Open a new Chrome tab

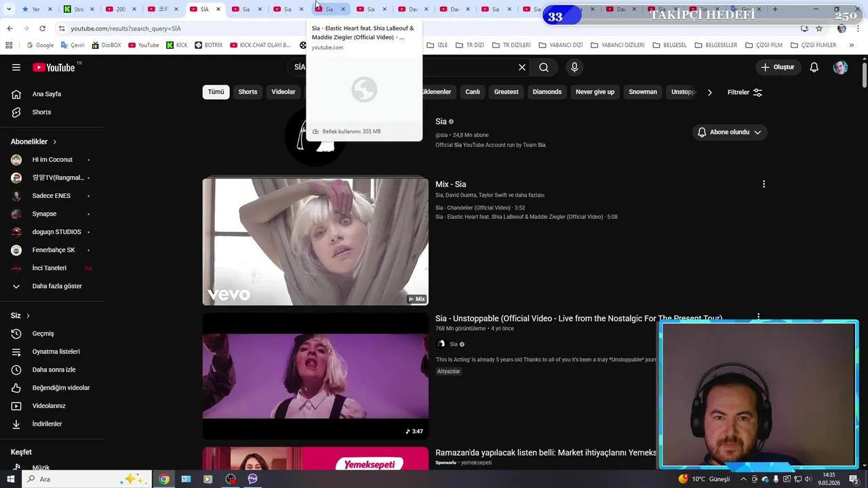[x=775, y=9]
